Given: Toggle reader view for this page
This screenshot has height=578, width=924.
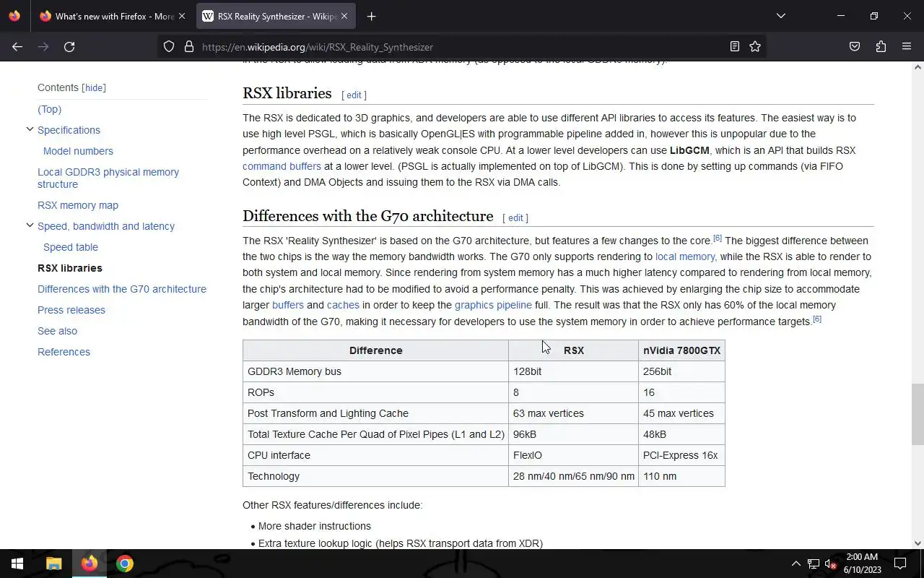Looking at the screenshot, I should pyautogui.click(x=735, y=47).
